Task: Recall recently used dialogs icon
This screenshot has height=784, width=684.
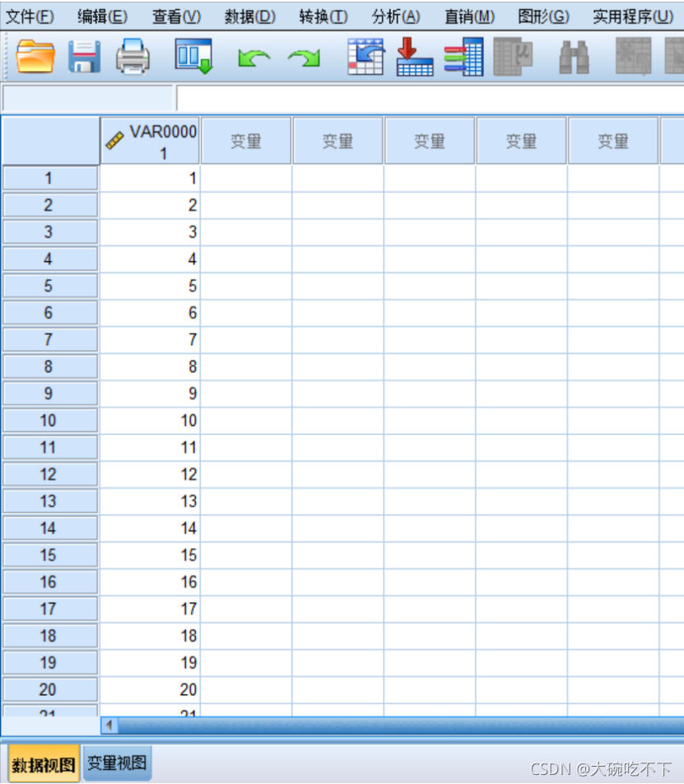Action: (x=194, y=57)
